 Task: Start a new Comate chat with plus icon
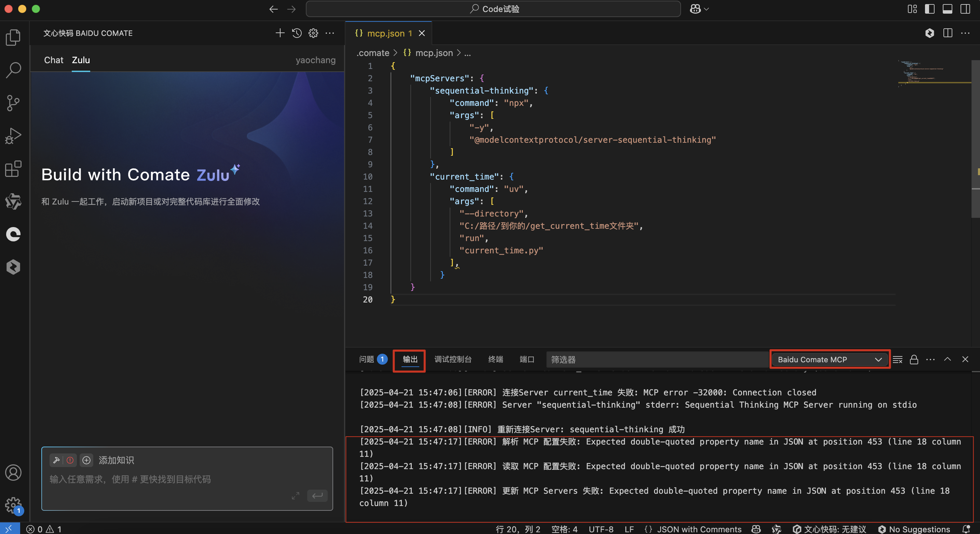280,33
